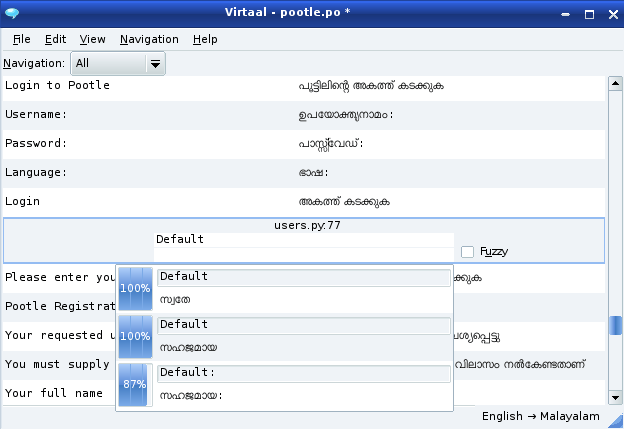Open the Help menu

(x=205, y=39)
